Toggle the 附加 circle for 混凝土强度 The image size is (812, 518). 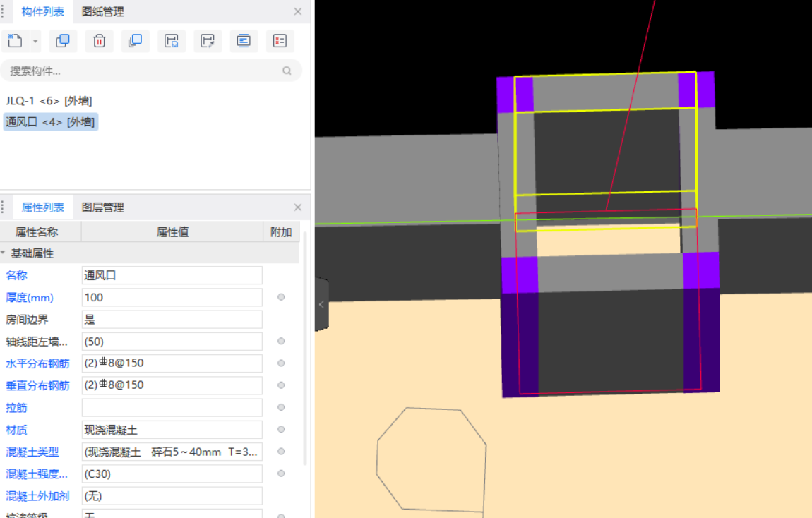tap(281, 474)
